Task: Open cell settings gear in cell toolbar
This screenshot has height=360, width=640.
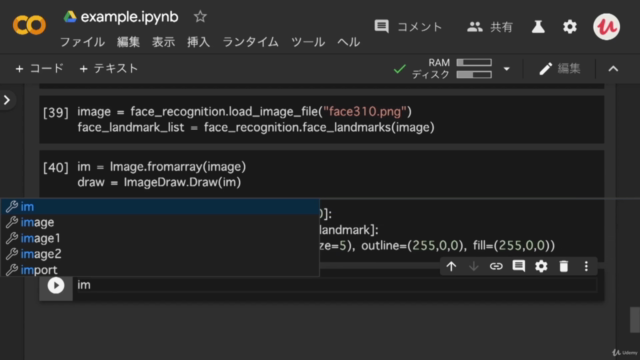Action: tap(541, 267)
